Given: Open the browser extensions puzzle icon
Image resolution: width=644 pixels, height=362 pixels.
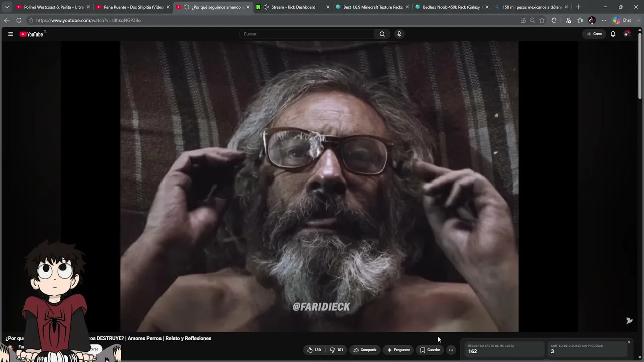Looking at the screenshot, I should coord(554,20).
